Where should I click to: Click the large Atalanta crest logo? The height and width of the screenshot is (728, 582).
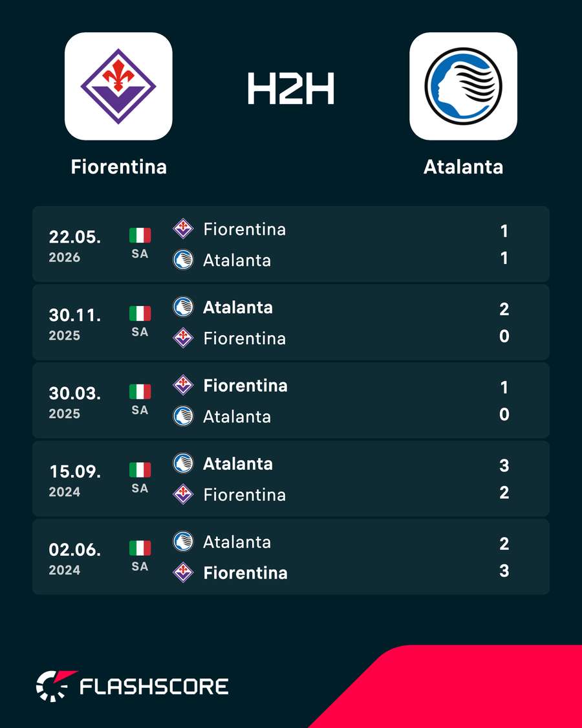click(x=463, y=86)
